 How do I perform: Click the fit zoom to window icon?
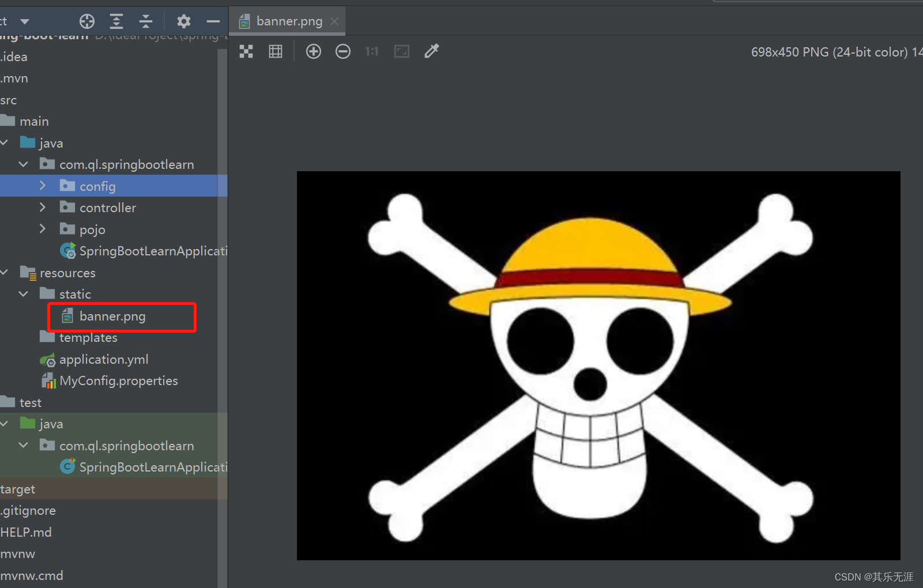pyautogui.click(x=402, y=51)
